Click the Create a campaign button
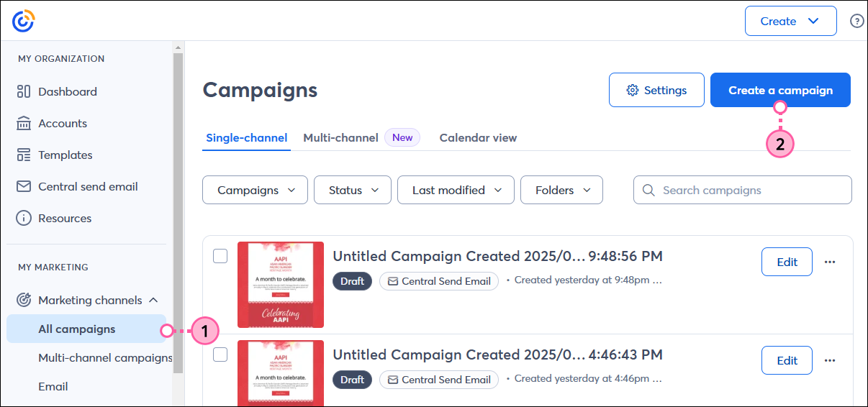The width and height of the screenshot is (868, 407). 780,90
